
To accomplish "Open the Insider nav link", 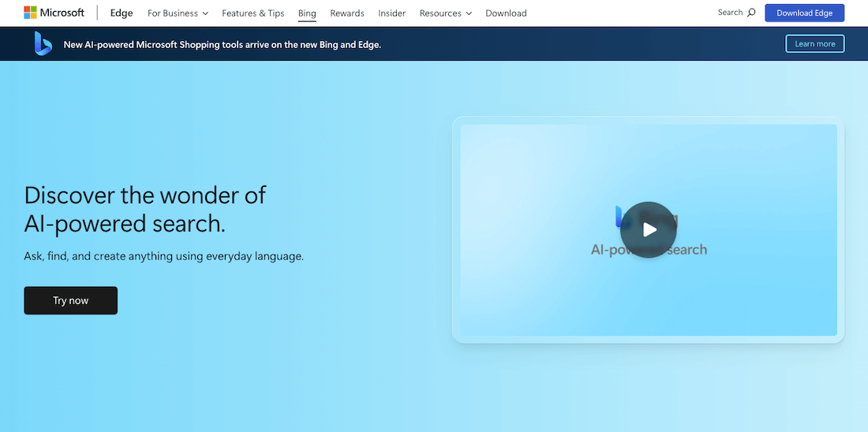I will (392, 13).
